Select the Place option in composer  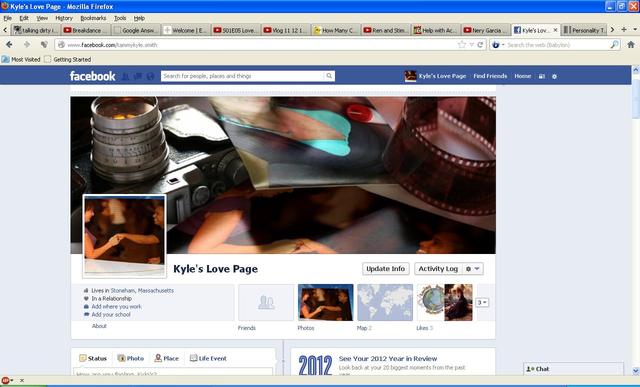click(x=167, y=358)
